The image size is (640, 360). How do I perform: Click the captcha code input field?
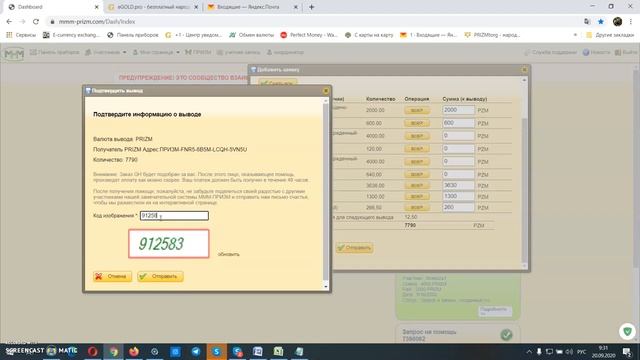[x=174, y=216]
